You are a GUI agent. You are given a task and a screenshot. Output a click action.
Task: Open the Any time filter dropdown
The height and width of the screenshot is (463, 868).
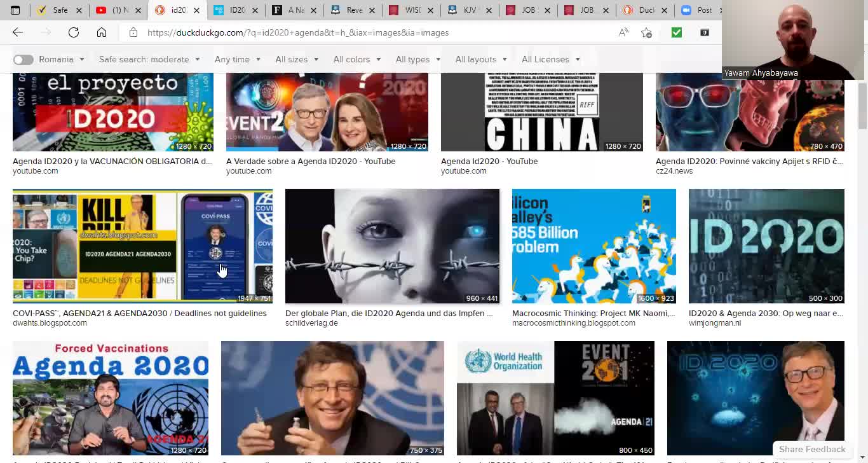coord(238,59)
